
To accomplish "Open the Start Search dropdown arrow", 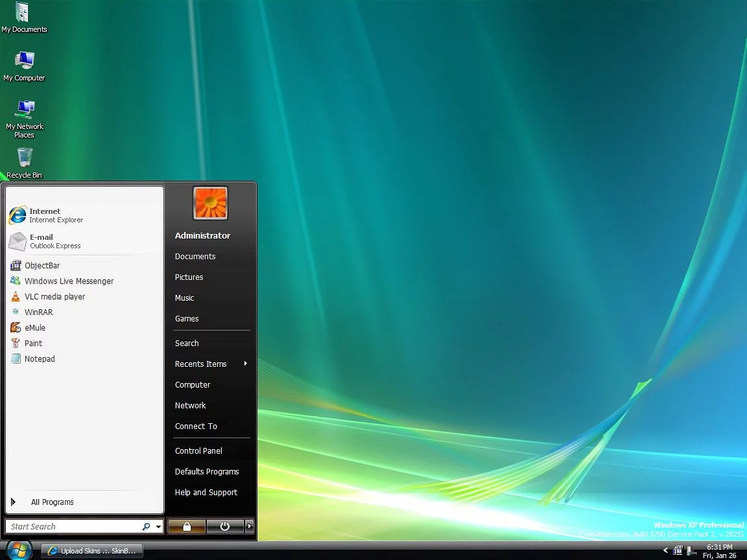I will [159, 527].
